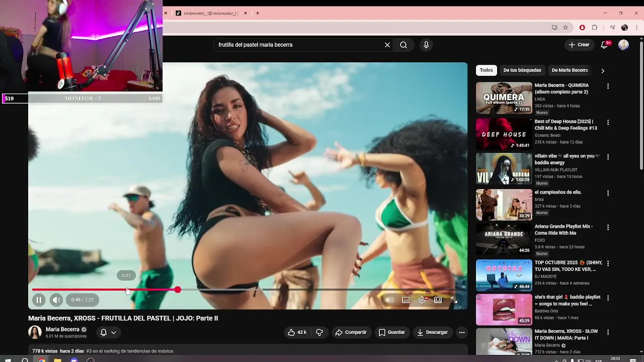Click the 0:48 / 2:22 time display
Screen dimensions: 644x362
pos(83,300)
